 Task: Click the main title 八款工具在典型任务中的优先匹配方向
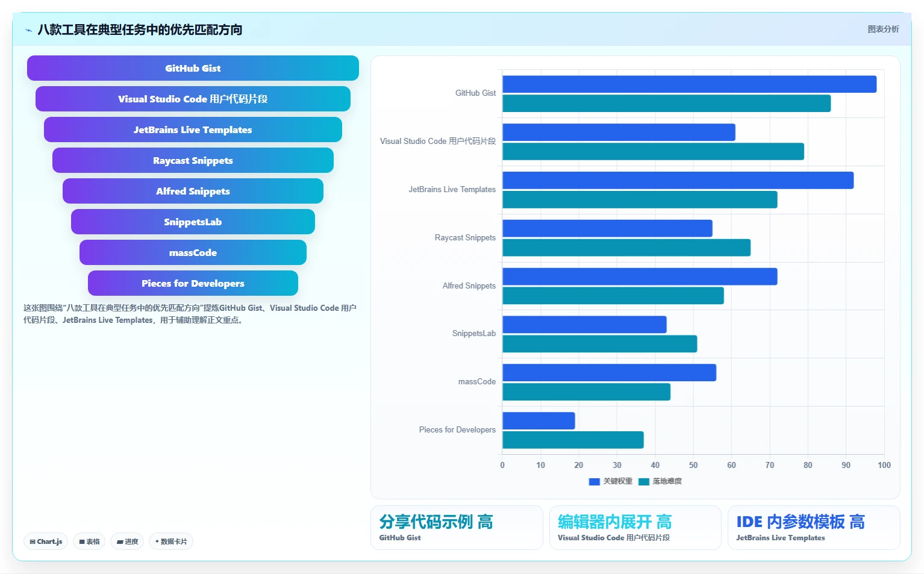click(x=140, y=30)
